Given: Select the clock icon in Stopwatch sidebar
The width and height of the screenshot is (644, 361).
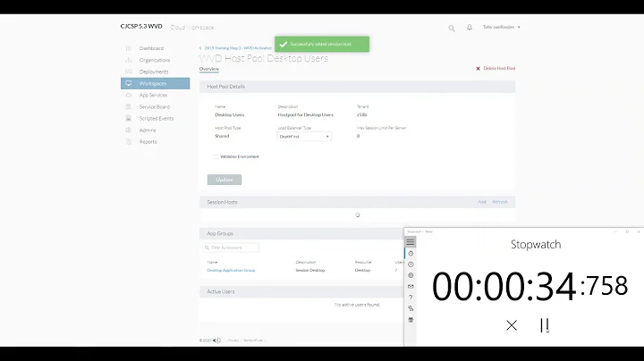Looking at the screenshot, I should tap(411, 264).
